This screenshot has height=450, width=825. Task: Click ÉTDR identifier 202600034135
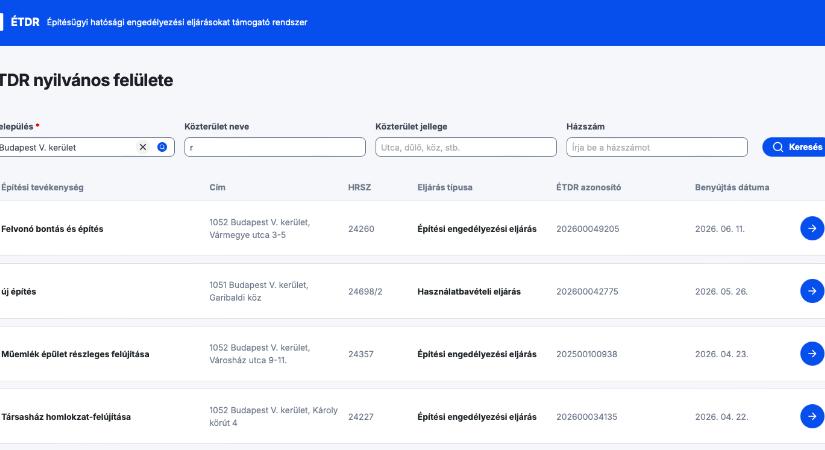coord(587,417)
